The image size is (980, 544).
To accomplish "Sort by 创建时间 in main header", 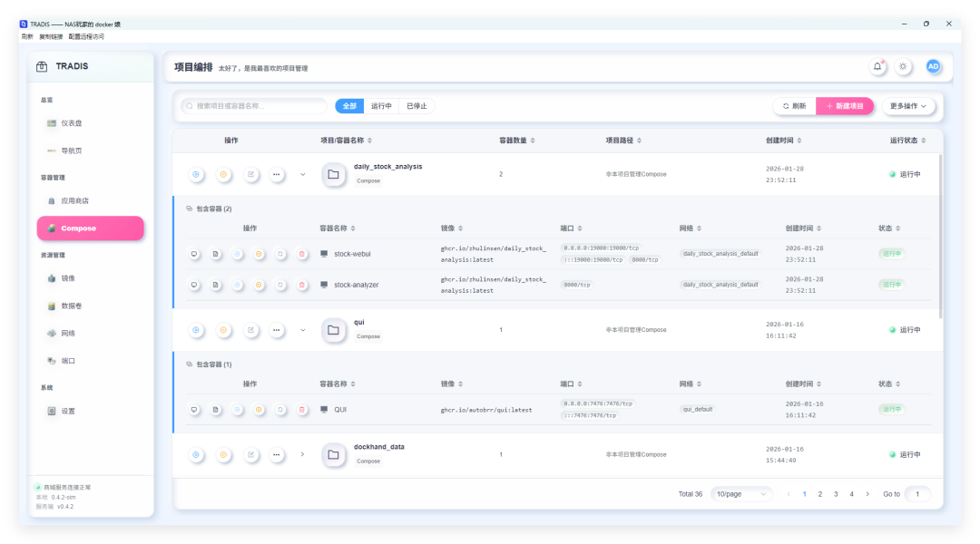I will [x=784, y=141].
